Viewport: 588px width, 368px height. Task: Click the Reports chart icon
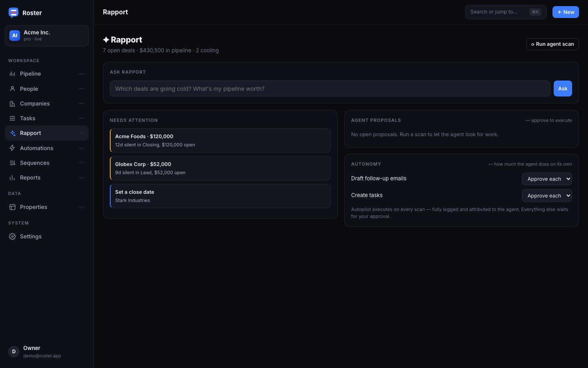point(12,177)
